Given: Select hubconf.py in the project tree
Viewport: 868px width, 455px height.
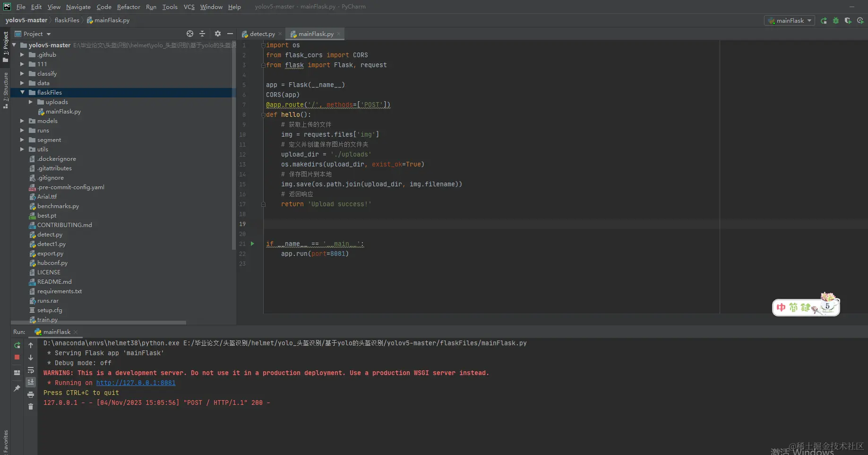Looking at the screenshot, I should [x=52, y=263].
